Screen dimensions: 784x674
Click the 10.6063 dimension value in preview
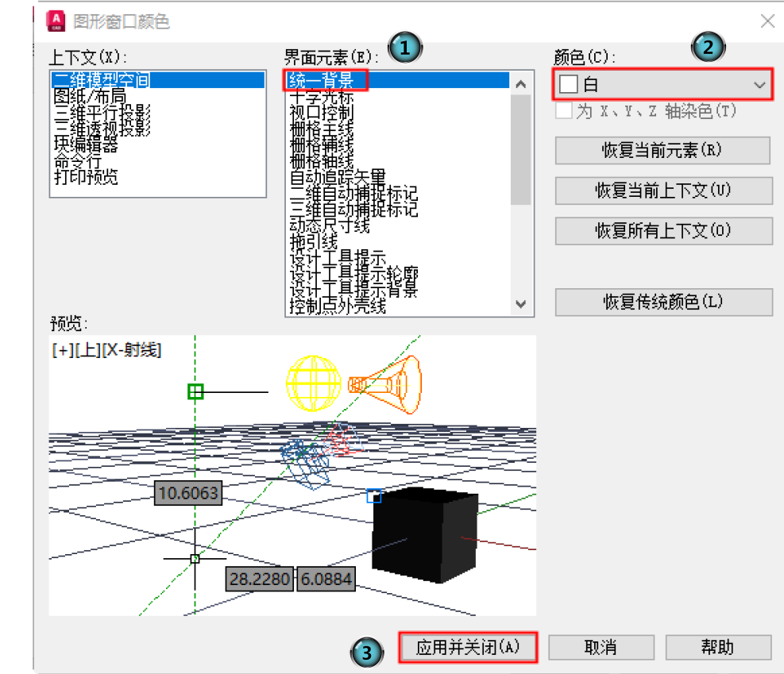click(x=187, y=493)
